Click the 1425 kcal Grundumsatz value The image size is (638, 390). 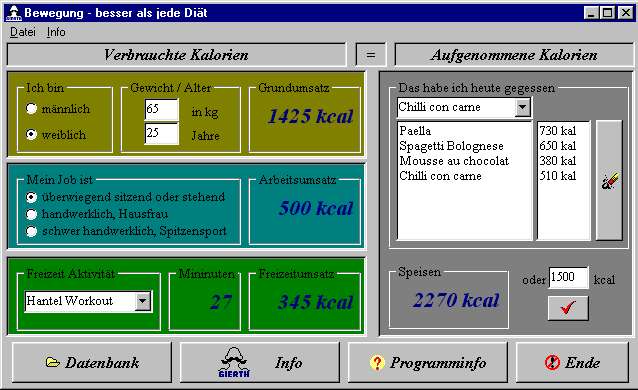[310, 116]
